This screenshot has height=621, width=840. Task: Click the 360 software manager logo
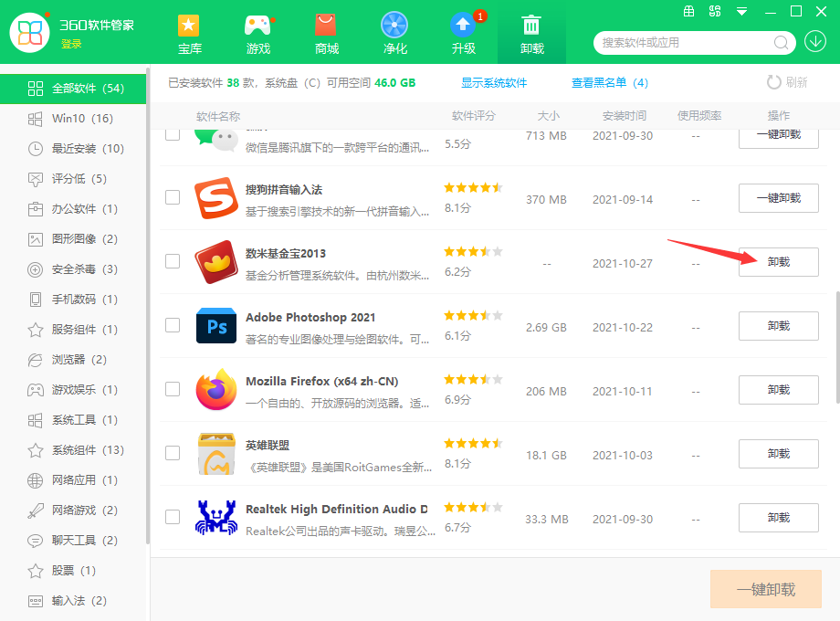pos(30,33)
